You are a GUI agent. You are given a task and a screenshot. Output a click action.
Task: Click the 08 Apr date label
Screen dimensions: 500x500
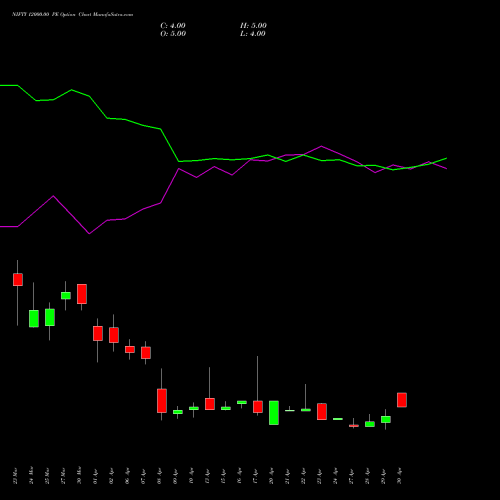point(159,476)
